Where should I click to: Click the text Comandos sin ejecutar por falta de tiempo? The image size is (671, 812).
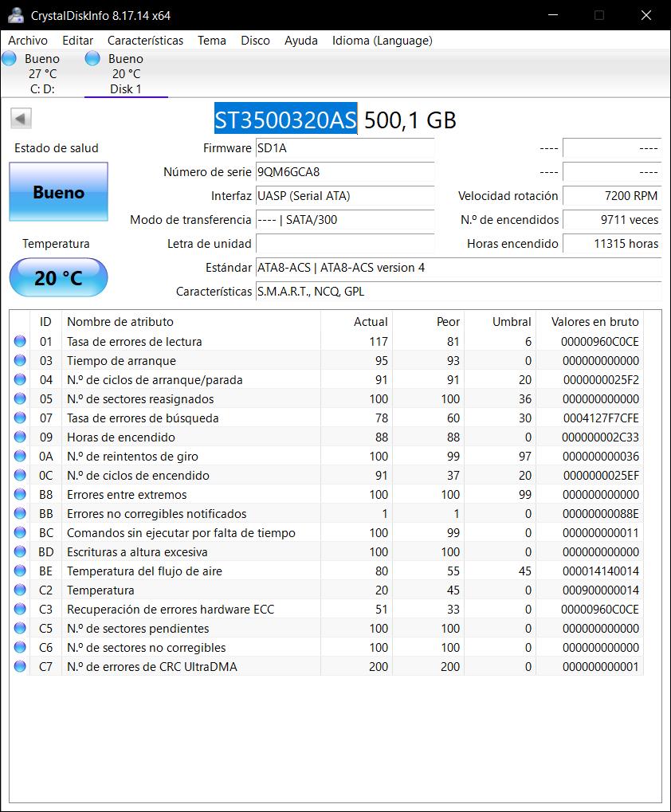(181, 533)
